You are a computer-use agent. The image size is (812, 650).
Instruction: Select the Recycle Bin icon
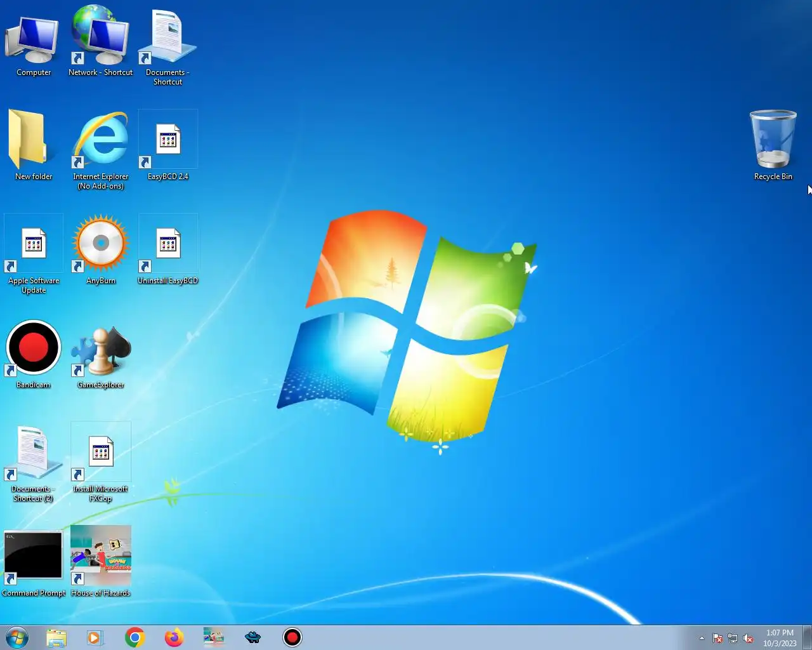tap(773, 146)
